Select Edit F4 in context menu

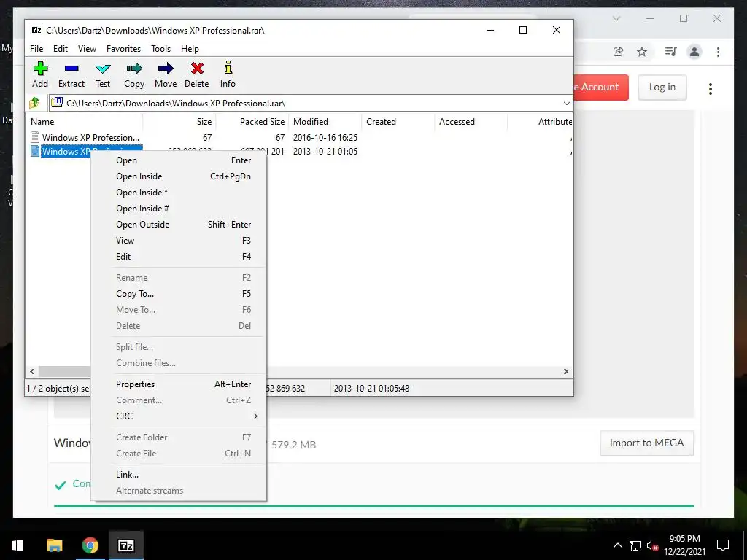179,256
